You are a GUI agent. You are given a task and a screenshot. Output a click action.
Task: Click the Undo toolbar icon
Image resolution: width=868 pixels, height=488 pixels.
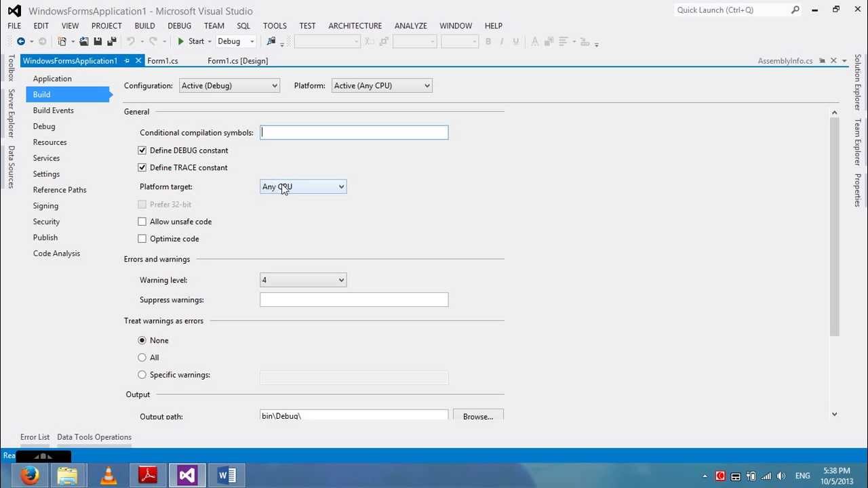[x=130, y=41]
